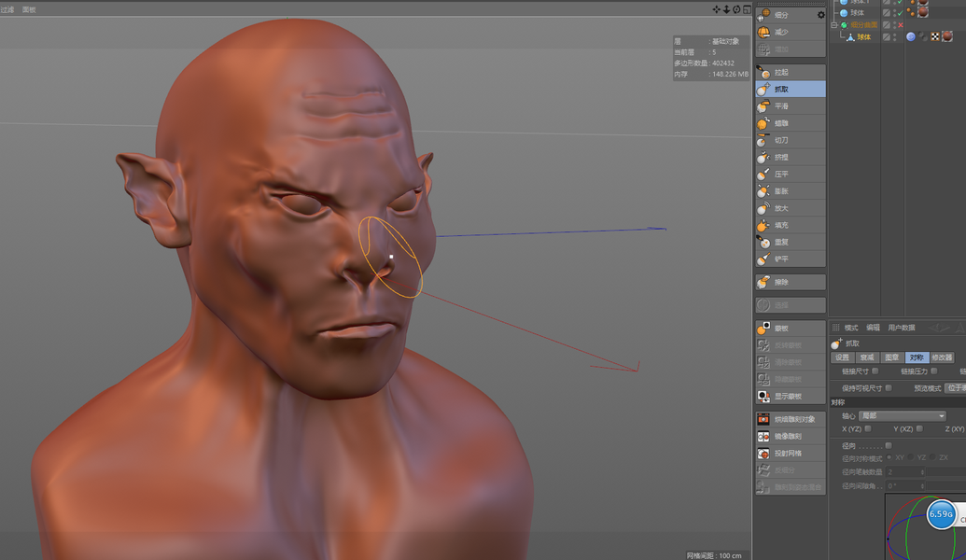Choose the 重复 repeat brush
Image resolution: width=966 pixels, height=560 pixels.
point(791,242)
